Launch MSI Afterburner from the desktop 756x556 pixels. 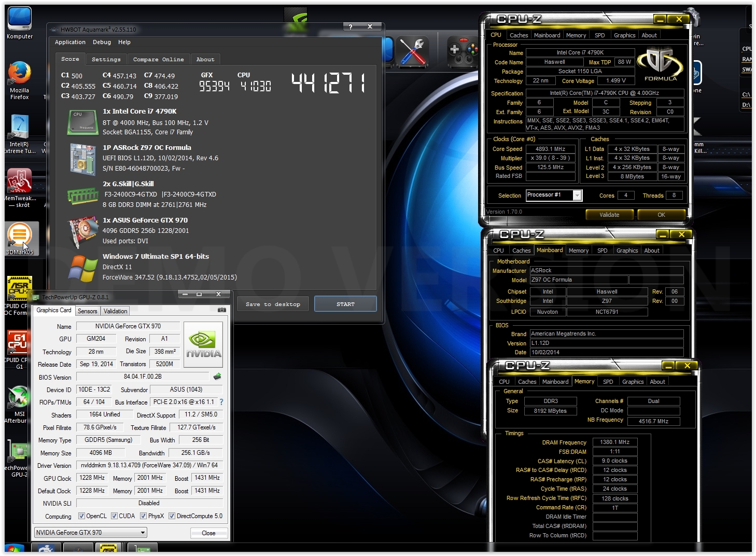(19, 405)
